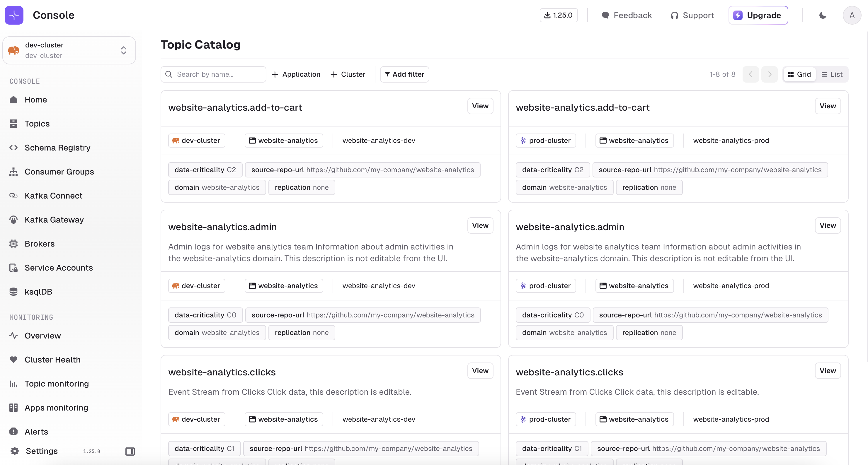Click website-analytics-dev label on clicks card
This screenshot has height=465, width=868.
coord(379,419)
